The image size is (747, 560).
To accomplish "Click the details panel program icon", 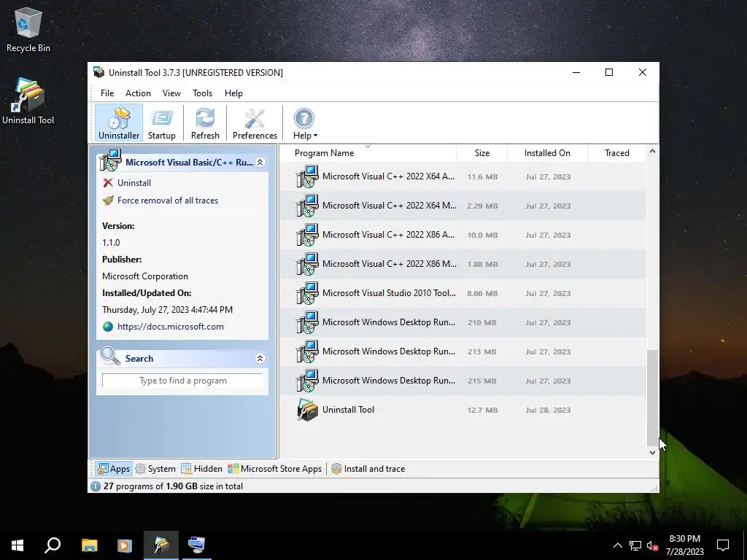I will (111, 160).
